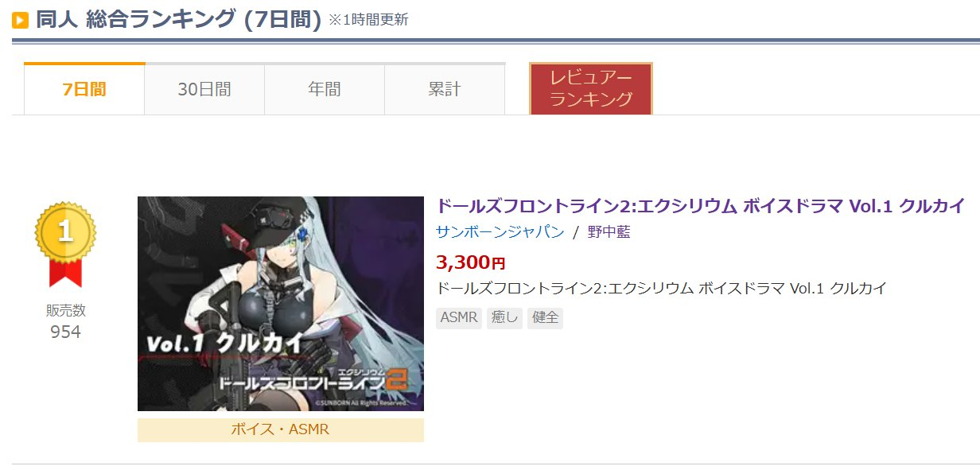980x470 pixels.
Task: Click the orange play arrow heading icon
Action: 20,19
